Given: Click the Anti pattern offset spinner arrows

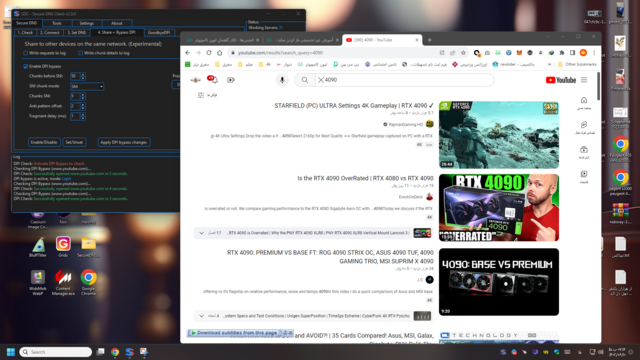Looking at the screenshot, I should [x=83, y=106].
